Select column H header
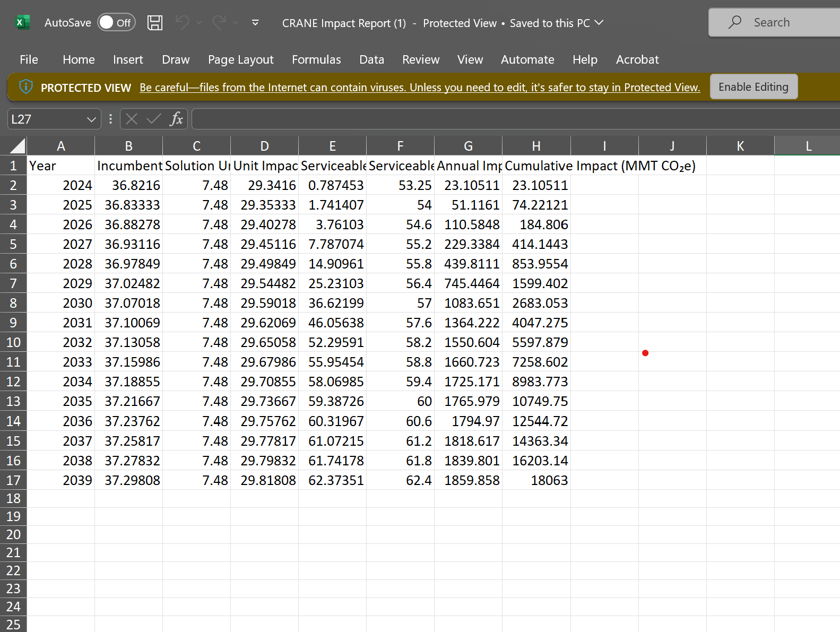840x632 pixels. point(536,146)
